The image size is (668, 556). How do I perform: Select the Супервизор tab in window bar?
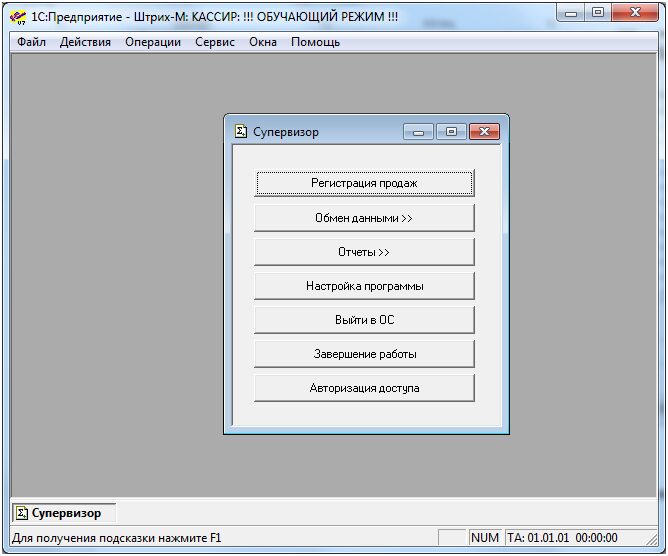click(64, 513)
